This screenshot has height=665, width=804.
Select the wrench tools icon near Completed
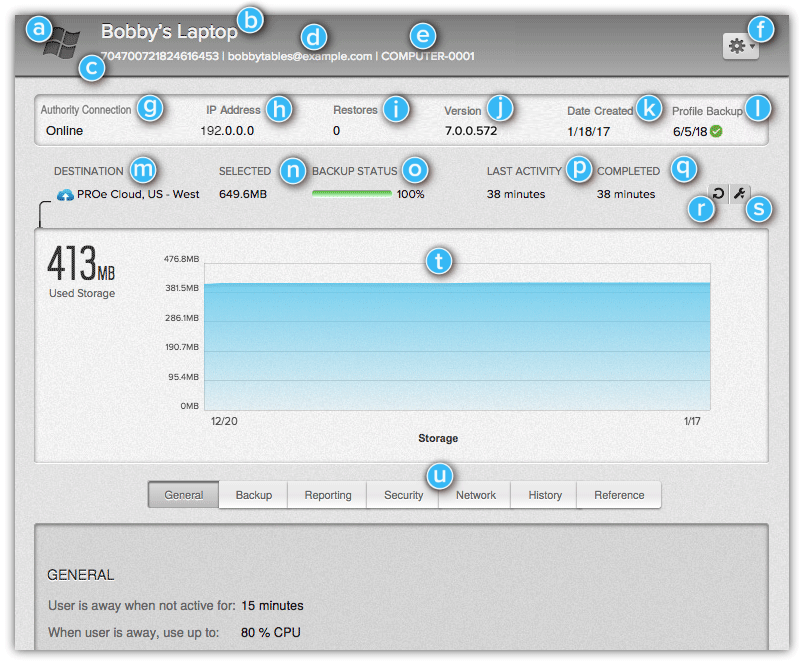click(x=738, y=191)
